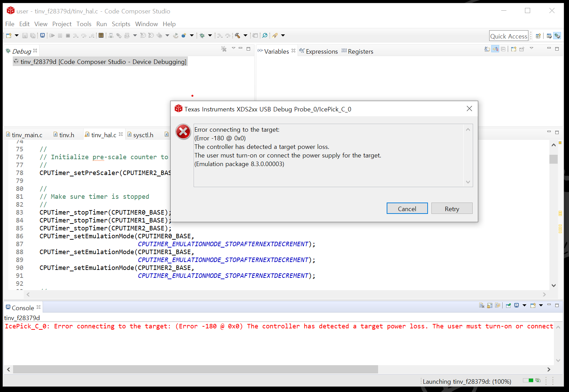This screenshot has width=569, height=392.
Task: Open the Debug bug dropdown arrow
Action: tap(210, 35)
